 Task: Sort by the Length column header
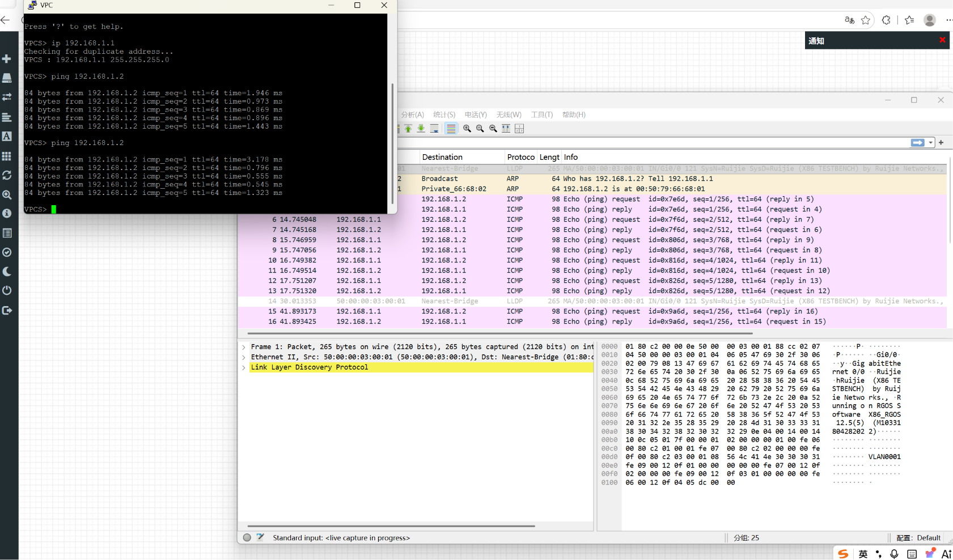[549, 157]
